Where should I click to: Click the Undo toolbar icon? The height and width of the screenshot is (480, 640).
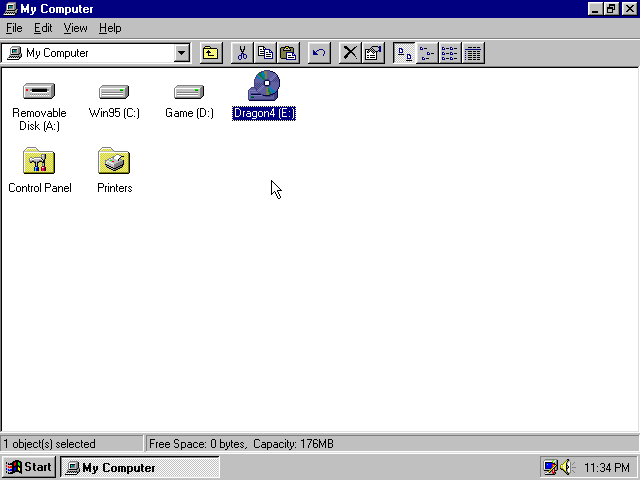pyautogui.click(x=319, y=53)
